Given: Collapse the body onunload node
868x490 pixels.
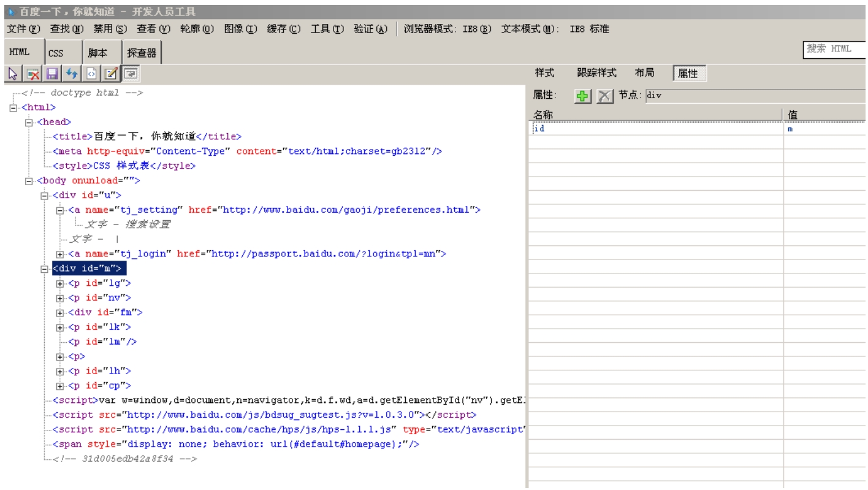Looking at the screenshot, I should point(29,181).
